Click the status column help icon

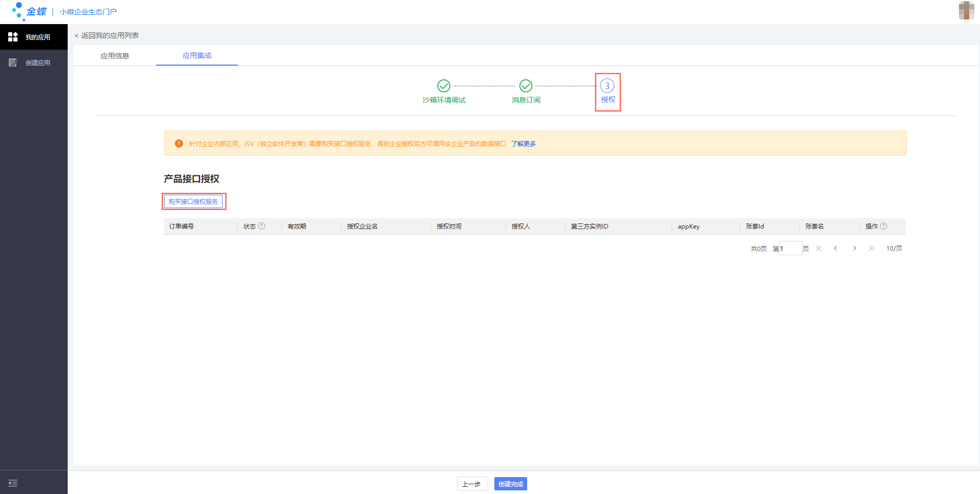coord(262,226)
